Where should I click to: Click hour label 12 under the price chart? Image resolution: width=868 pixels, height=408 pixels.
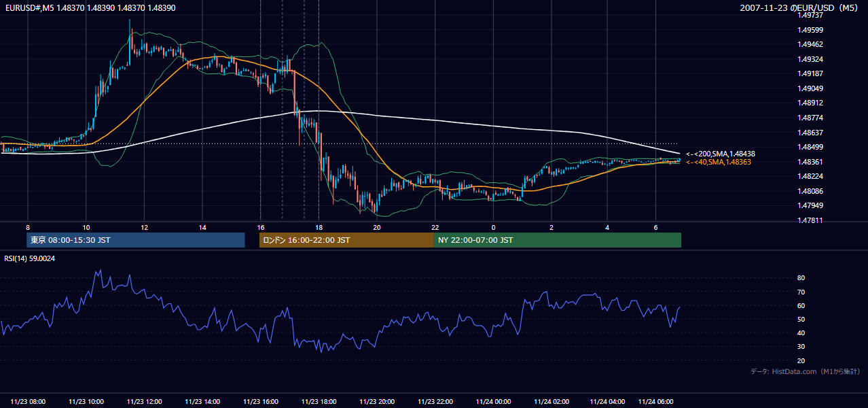click(144, 227)
